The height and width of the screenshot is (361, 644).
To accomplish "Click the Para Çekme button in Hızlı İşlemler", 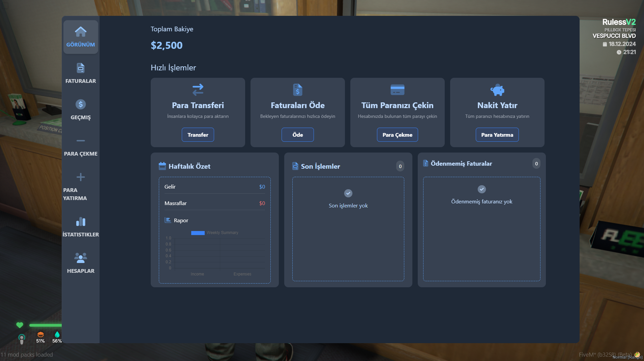I will 398,135.
